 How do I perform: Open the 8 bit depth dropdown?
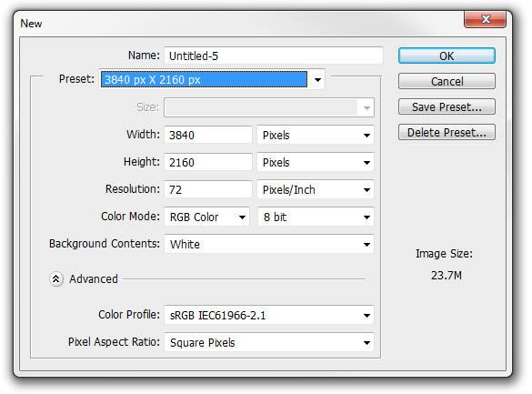coord(316,217)
